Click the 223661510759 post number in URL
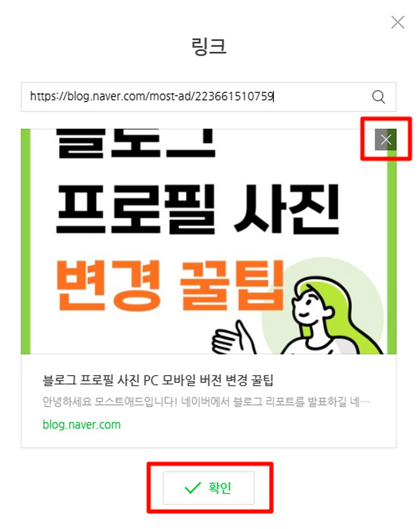The image size is (420, 529). [x=234, y=96]
